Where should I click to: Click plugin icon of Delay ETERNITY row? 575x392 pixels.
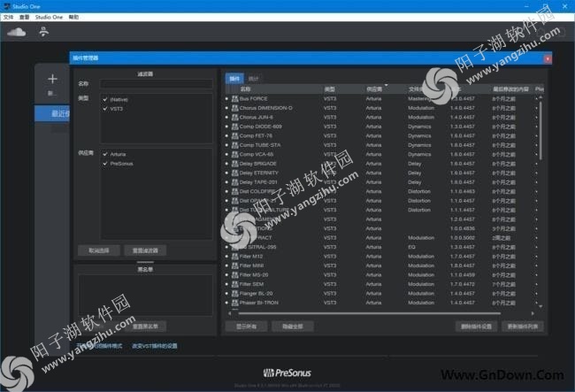click(235, 173)
